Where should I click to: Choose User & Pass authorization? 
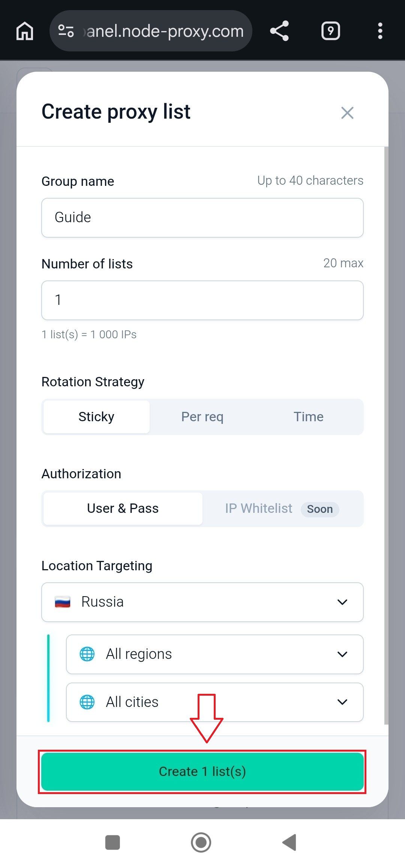coord(123,508)
